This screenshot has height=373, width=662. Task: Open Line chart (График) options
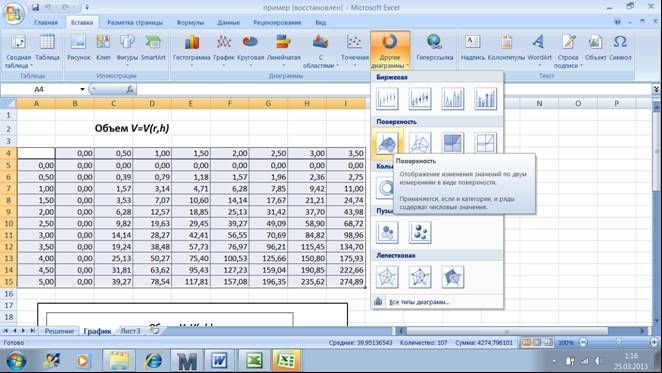pyautogui.click(x=224, y=51)
